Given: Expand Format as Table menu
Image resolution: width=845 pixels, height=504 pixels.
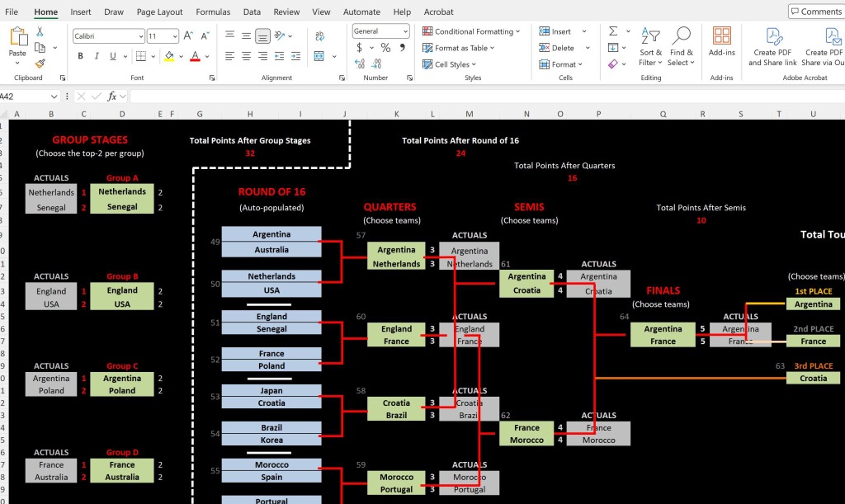Looking at the screenshot, I should pos(459,47).
